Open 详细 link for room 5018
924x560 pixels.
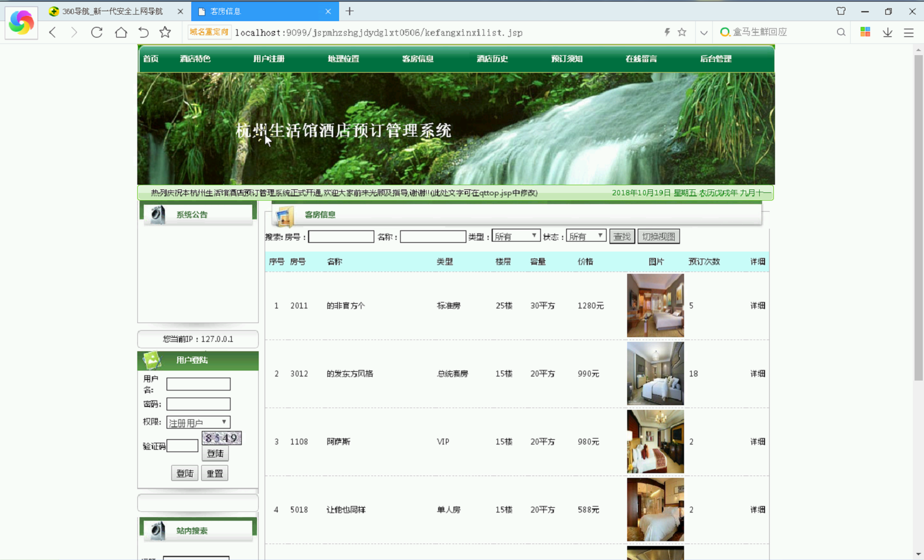click(x=757, y=510)
